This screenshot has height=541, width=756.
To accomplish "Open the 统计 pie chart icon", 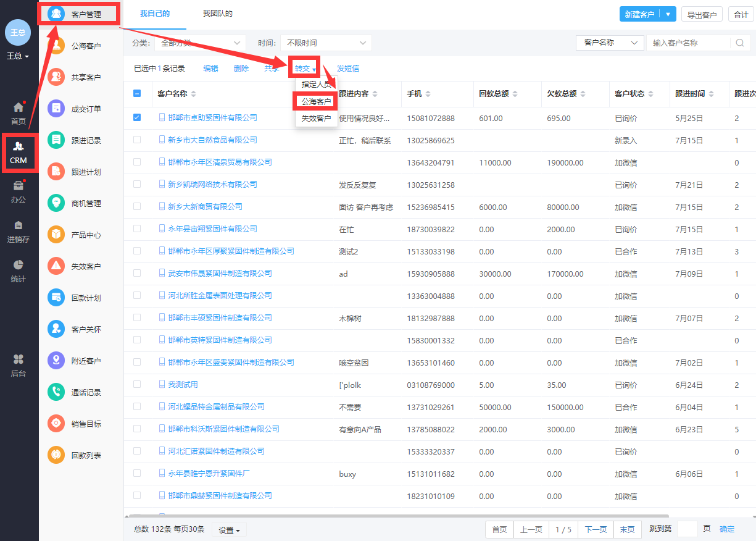I will tap(19, 265).
